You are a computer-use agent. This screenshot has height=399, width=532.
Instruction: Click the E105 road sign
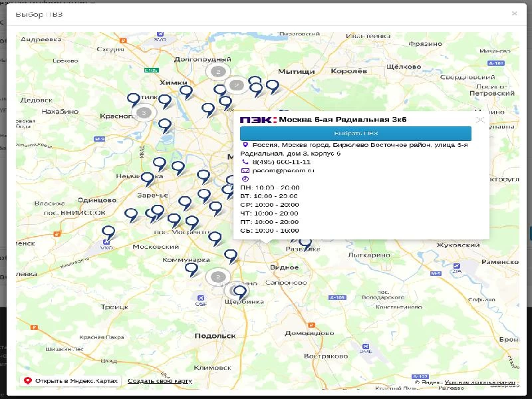151,70
